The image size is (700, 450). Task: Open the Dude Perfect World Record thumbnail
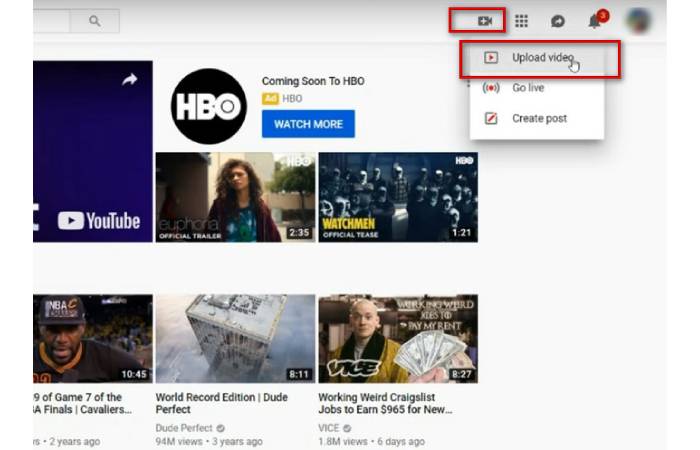(235, 338)
